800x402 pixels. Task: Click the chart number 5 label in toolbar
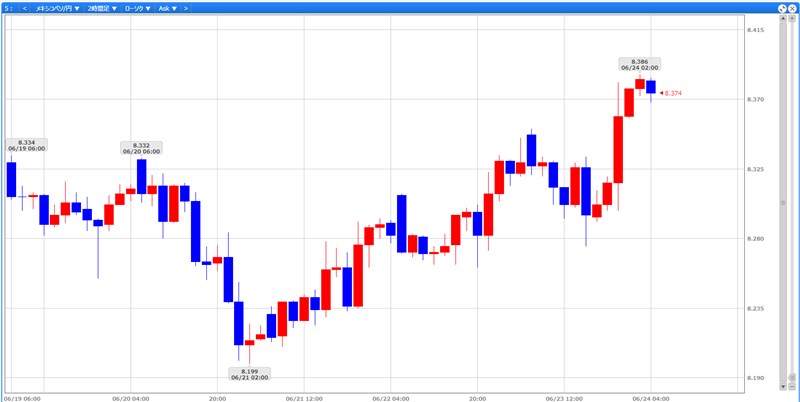click(7, 7)
